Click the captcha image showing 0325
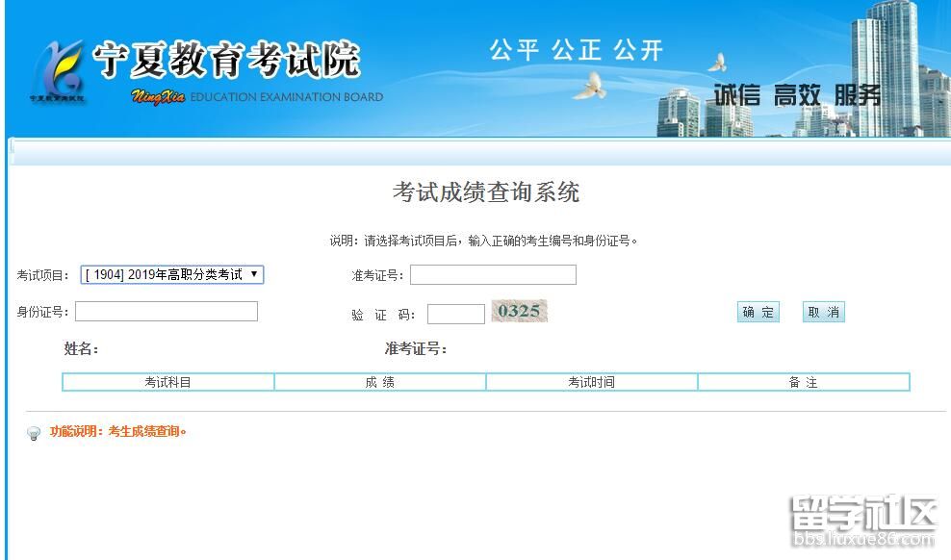Screen dimensions: 951x560 519,311
